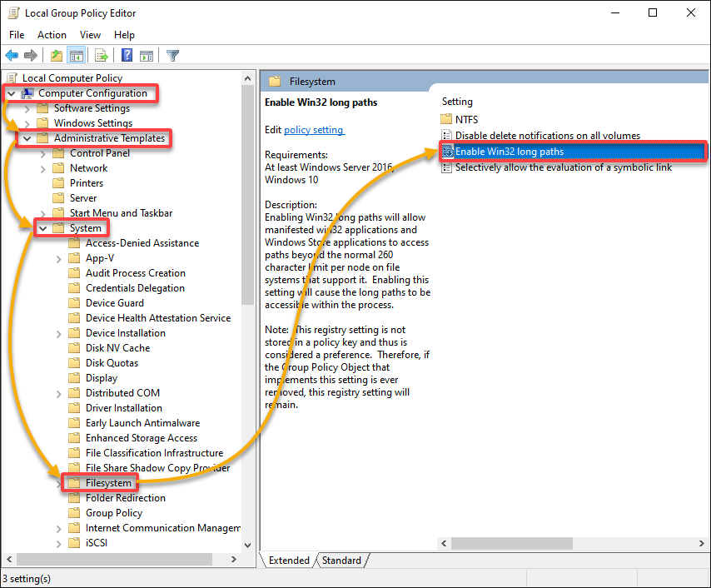Collapse the Administrative Templates folder
711x588 pixels.
(27, 138)
